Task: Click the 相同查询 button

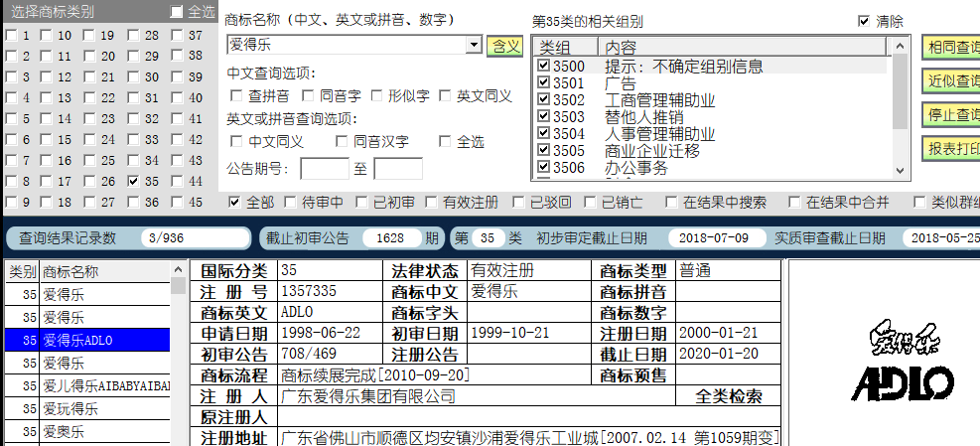Action: [951, 48]
